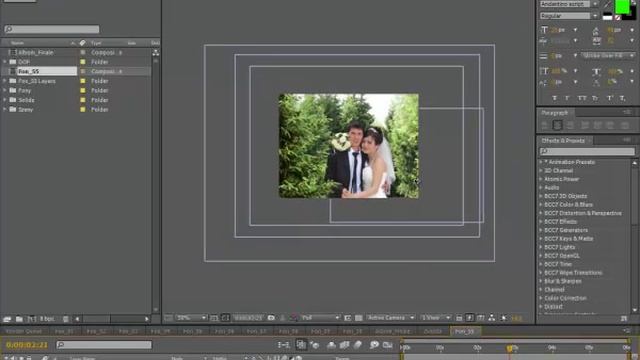Click Interpret Footage icon at Project panel bottom

7,319
